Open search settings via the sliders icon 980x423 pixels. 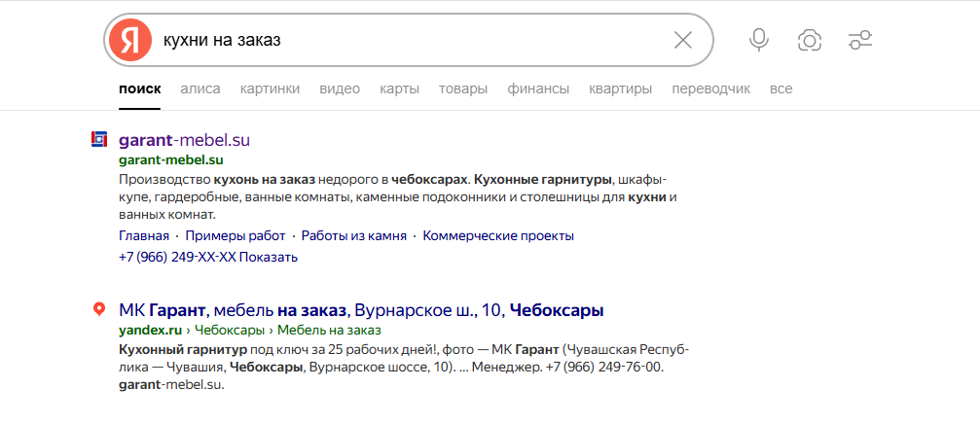[860, 40]
